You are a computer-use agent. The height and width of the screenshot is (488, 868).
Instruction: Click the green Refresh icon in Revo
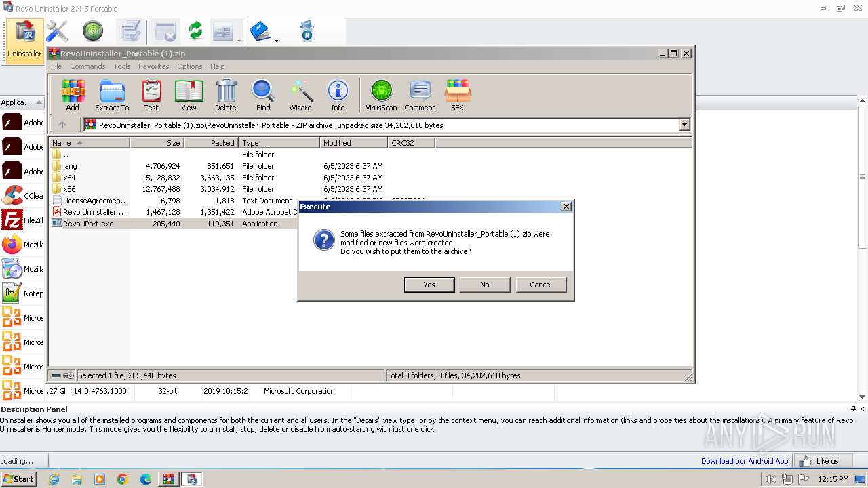pos(195,31)
